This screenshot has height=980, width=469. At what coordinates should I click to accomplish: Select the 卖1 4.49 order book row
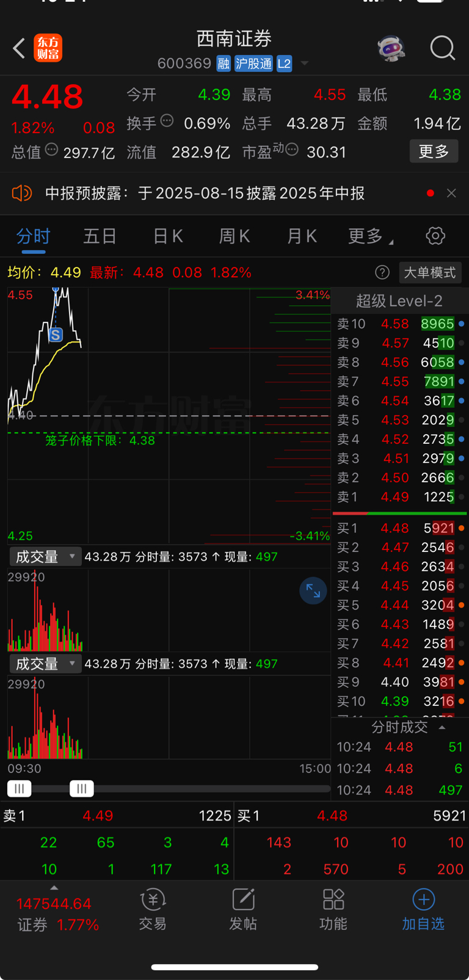click(x=401, y=497)
